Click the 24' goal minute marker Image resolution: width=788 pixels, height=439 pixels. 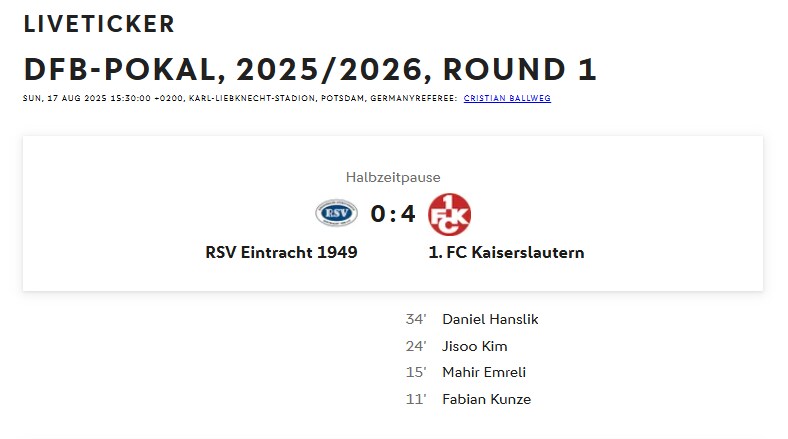tap(416, 346)
